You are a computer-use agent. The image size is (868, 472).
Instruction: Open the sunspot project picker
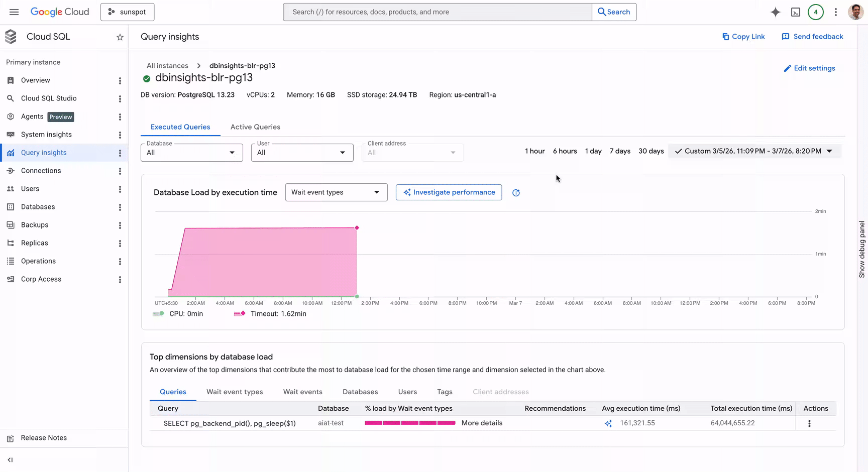(127, 12)
